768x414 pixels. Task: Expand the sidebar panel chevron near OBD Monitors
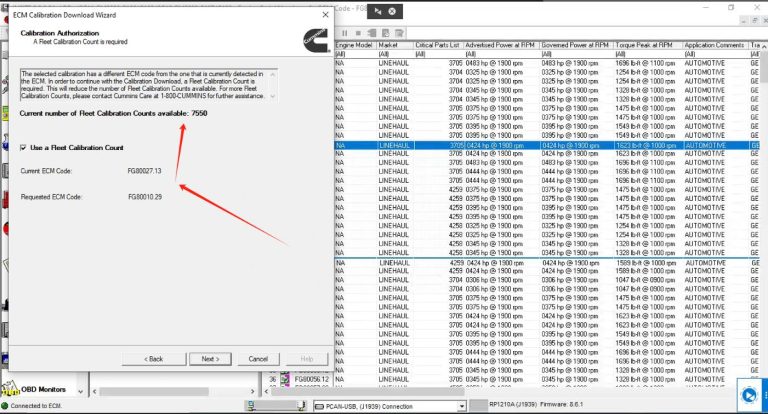(78, 388)
